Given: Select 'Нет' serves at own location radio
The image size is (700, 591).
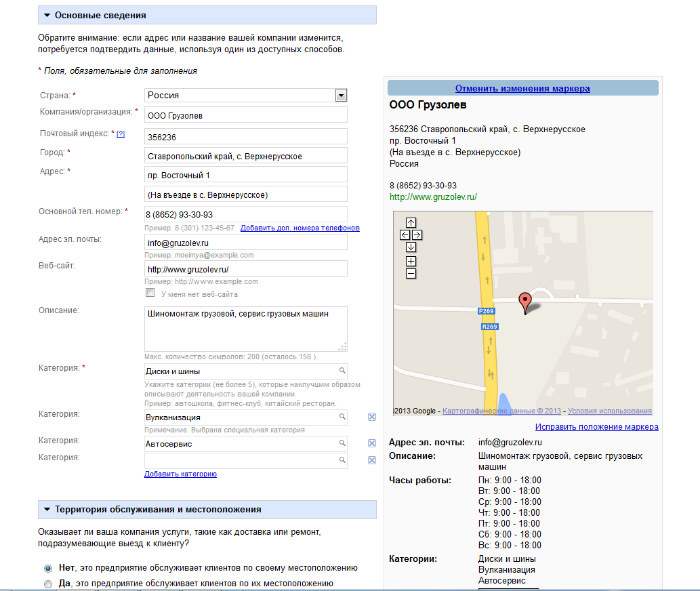Looking at the screenshot, I should click(47, 568).
